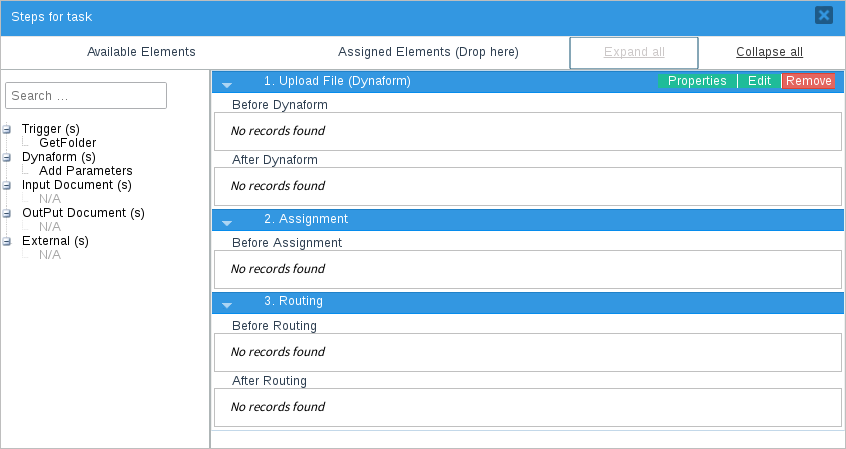Screen dimensions: 846x449
Task: Remove the Upload File step
Action: (x=808, y=81)
